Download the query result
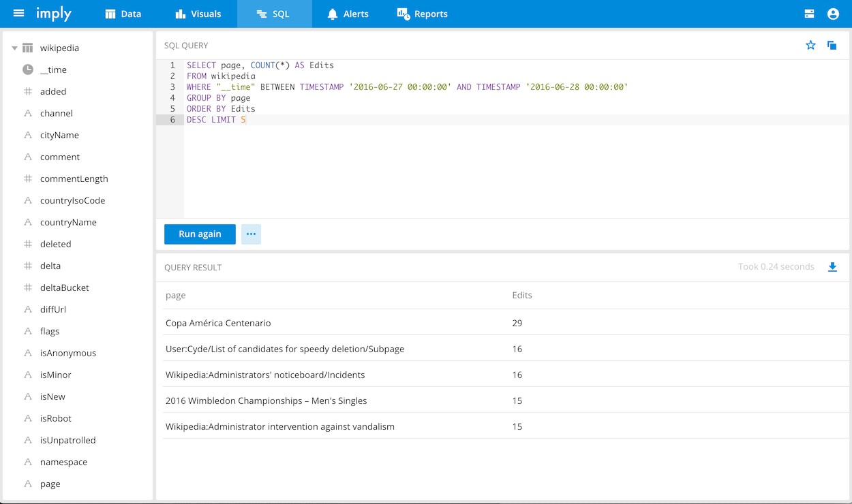The height and width of the screenshot is (504, 852). [x=832, y=267]
